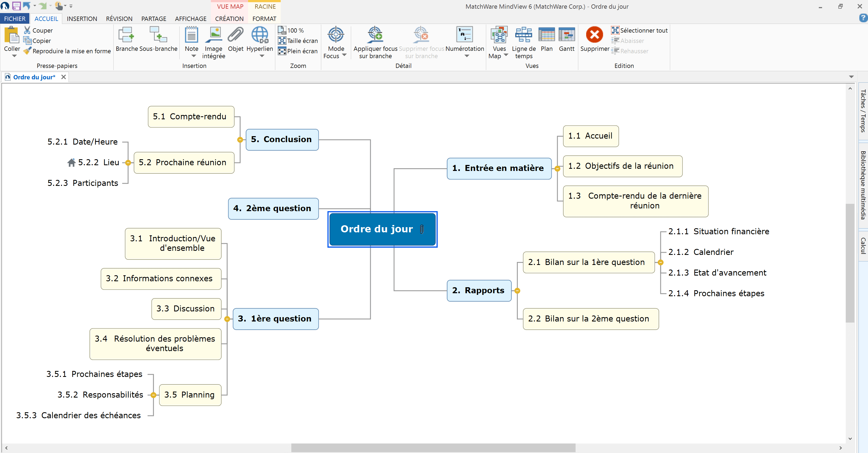Switch to the INSERTION tab
This screenshot has width=868, height=453.
point(82,18)
